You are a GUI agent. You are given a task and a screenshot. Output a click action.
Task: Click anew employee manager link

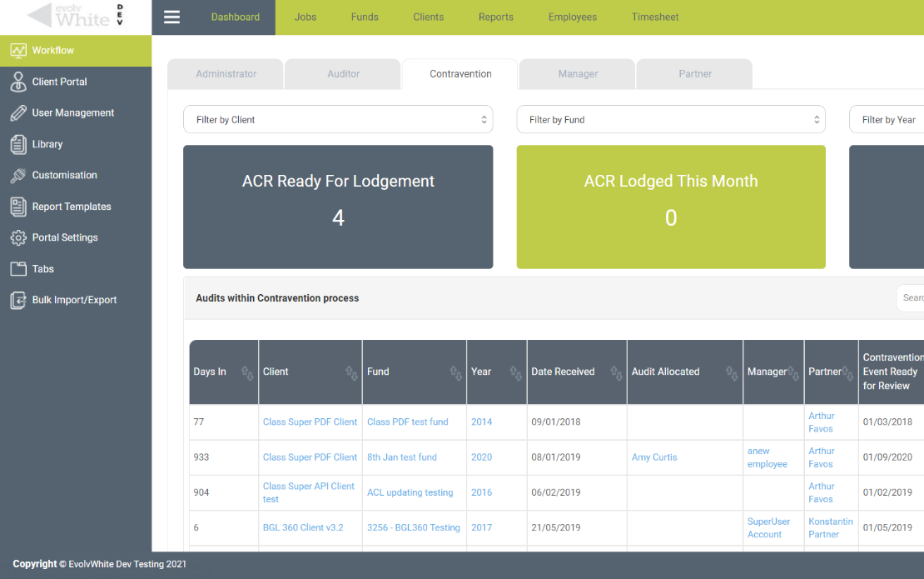(x=768, y=457)
